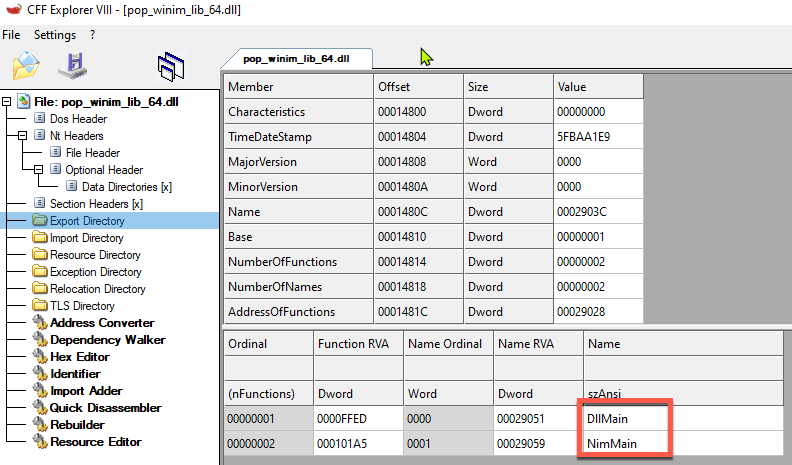Viewport: 792px width, 465px height.
Task: Click the Dependency Walker gear icon
Action: [40, 339]
